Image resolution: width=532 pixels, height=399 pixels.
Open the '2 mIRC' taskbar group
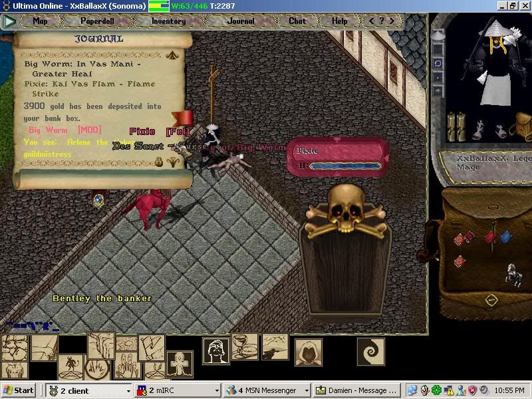(177, 390)
